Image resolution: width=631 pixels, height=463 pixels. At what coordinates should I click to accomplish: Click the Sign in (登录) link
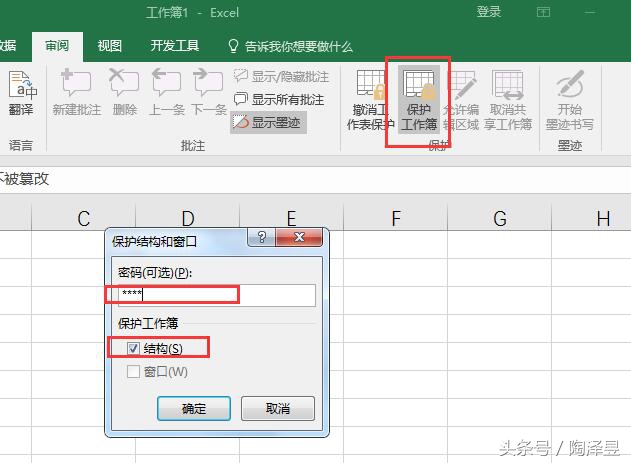click(489, 12)
